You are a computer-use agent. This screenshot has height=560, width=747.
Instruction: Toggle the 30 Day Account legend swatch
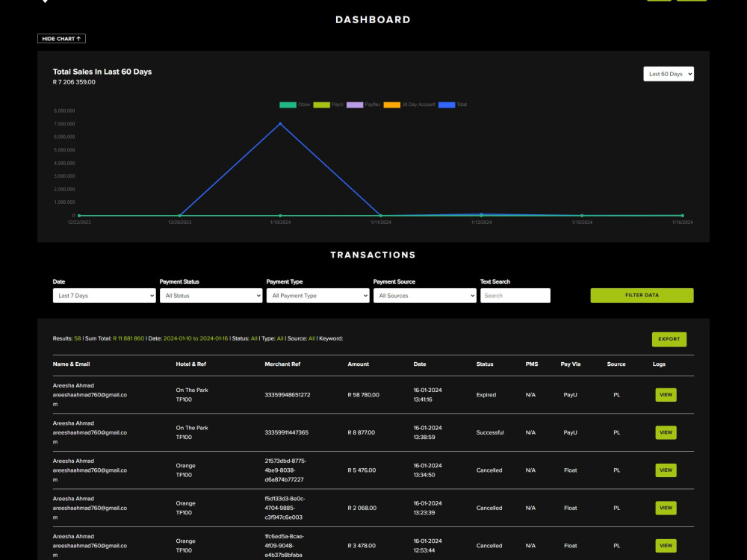[x=391, y=105]
